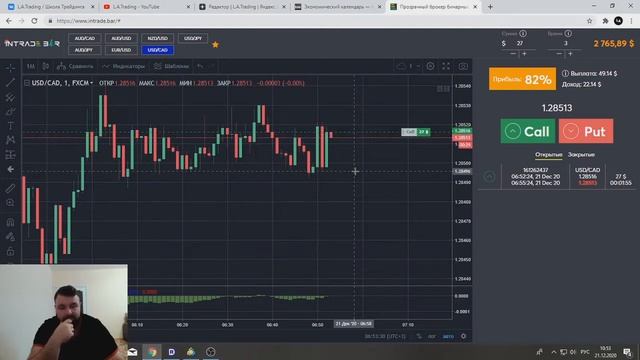Switch to the Экономический календарь browser tab
The image size is (640, 360).
pyautogui.click(x=338, y=7)
